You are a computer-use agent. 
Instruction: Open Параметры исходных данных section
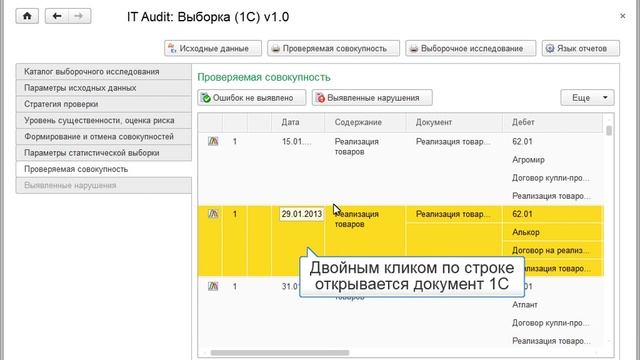pyautogui.click(x=104, y=88)
